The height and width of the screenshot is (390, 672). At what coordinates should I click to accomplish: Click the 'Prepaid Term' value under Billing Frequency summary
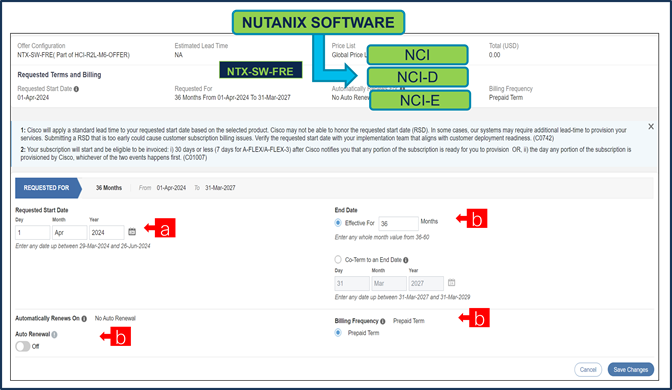click(x=506, y=98)
